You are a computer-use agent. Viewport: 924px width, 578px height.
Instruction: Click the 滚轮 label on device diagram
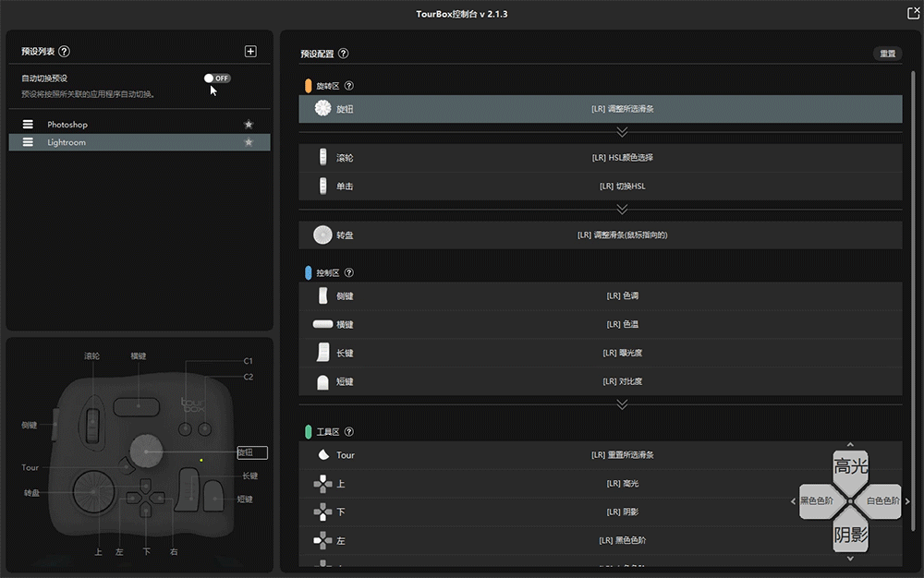pyautogui.click(x=91, y=355)
